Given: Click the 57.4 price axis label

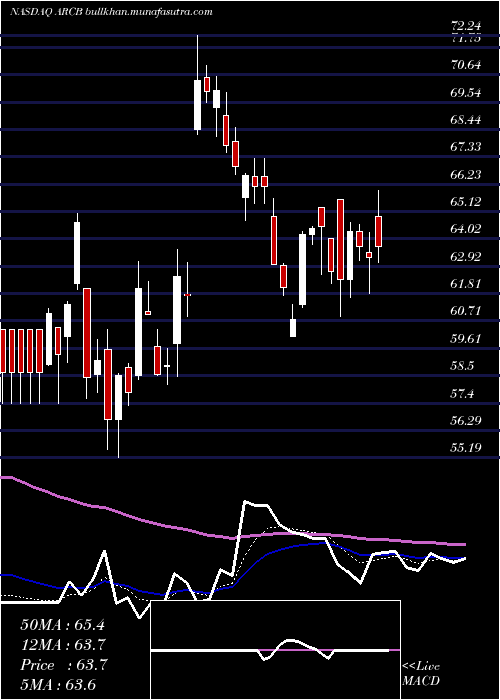Looking at the screenshot, I should coord(462,394).
